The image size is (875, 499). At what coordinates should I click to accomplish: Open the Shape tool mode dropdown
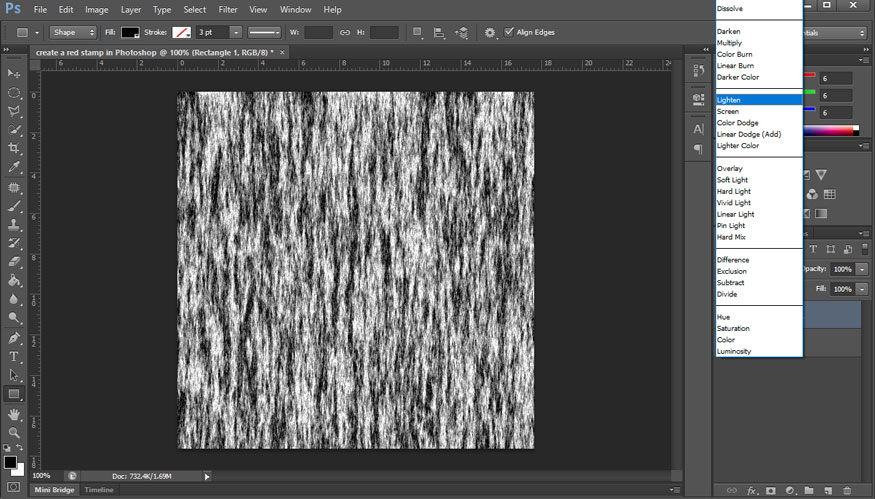coord(74,33)
